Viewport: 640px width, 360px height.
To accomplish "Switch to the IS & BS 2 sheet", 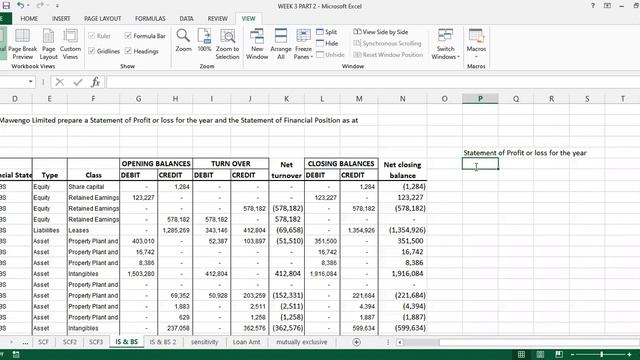I will 162,342.
